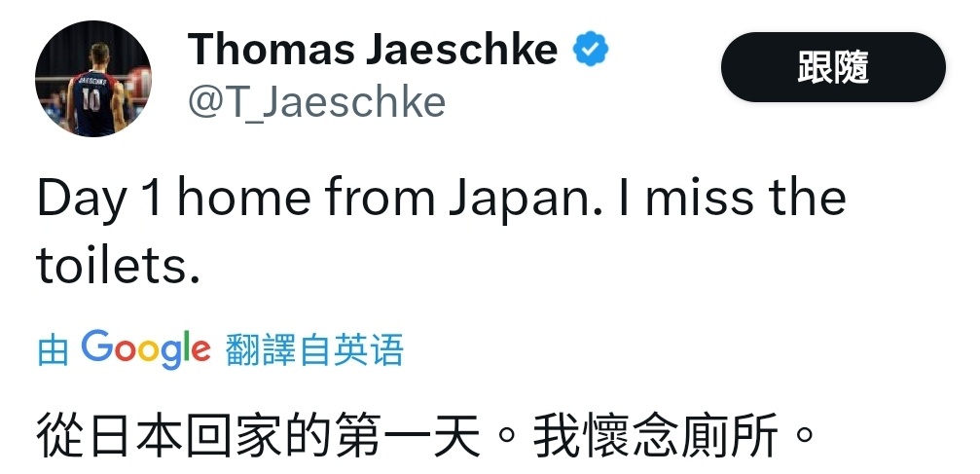Click the 翻譯自英语 translation link

click(x=314, y=349)
